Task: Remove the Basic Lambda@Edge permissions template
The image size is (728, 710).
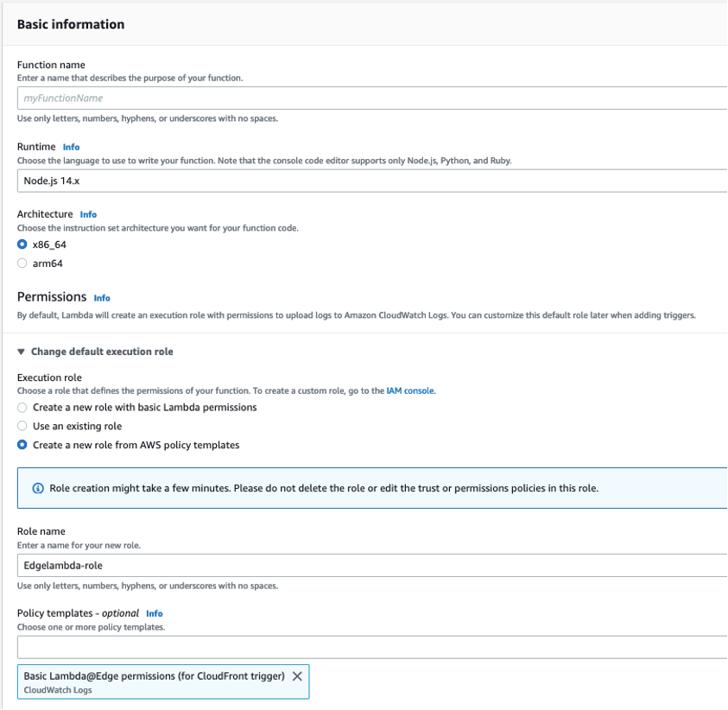Action: 298,676
